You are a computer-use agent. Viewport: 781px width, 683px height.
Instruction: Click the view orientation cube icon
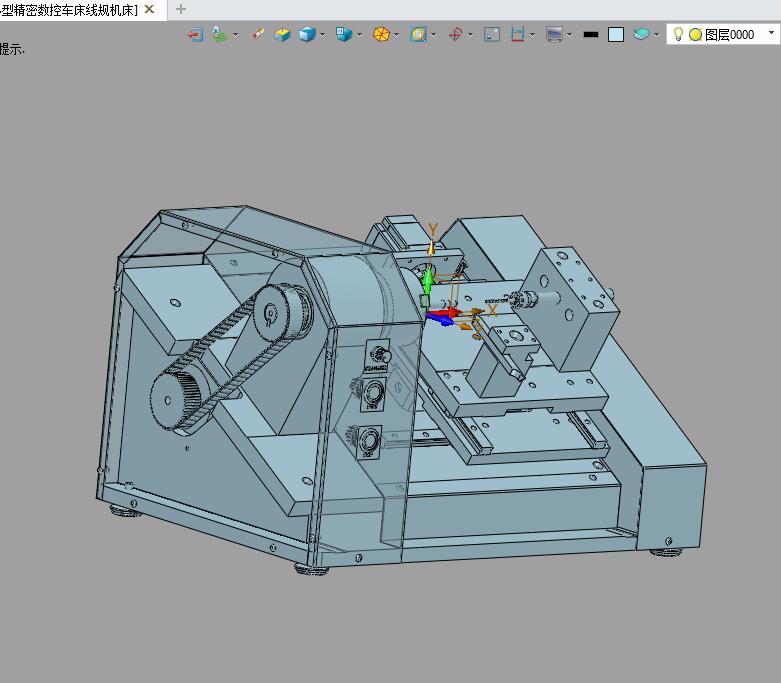coord(344,34)
